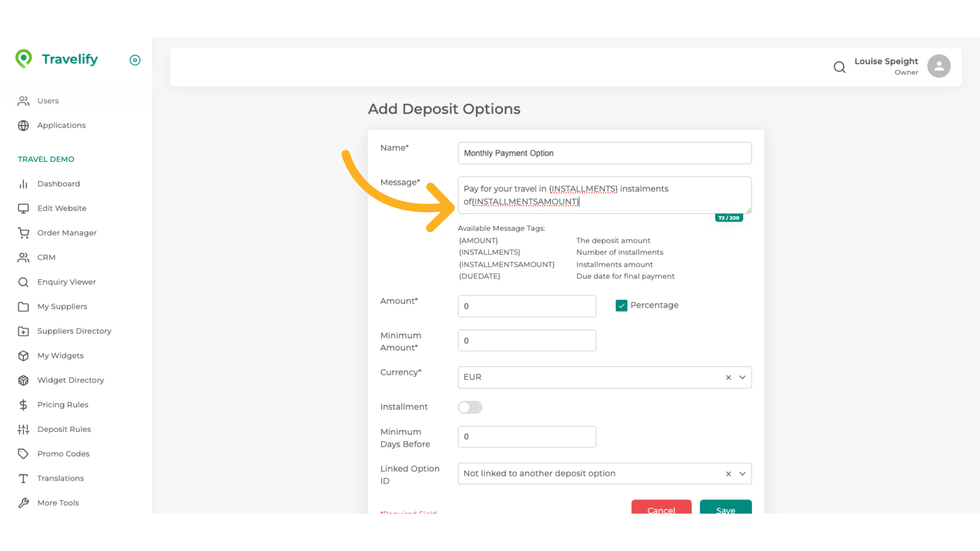Screen dimensions: 980x551
Task: Click the Minimum Days Before field
Action: 527,437
